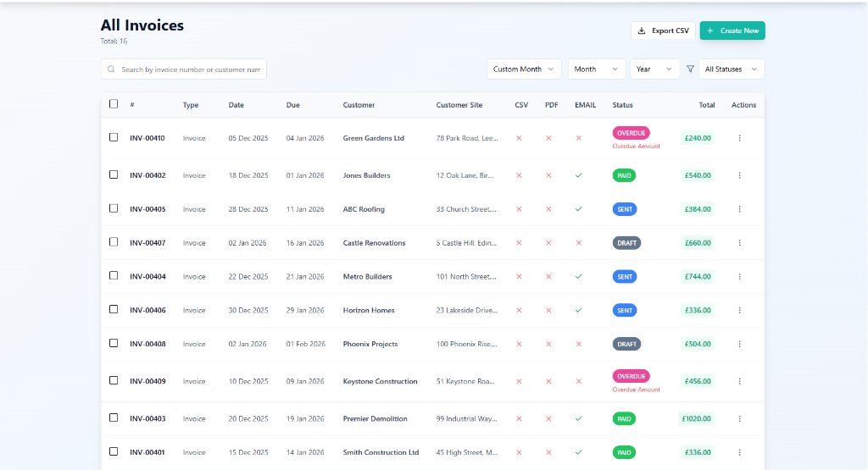Click the PAID badge for Jones Builders

[x=624, y=175]
